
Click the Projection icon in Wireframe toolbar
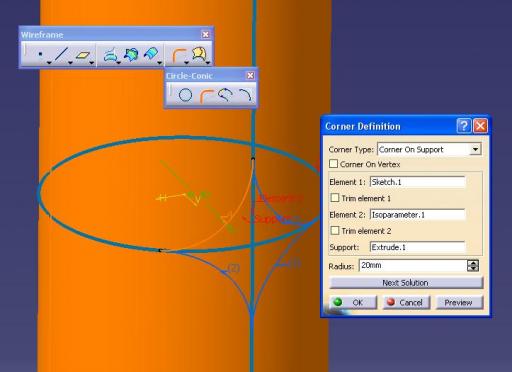tap(110, 55)
